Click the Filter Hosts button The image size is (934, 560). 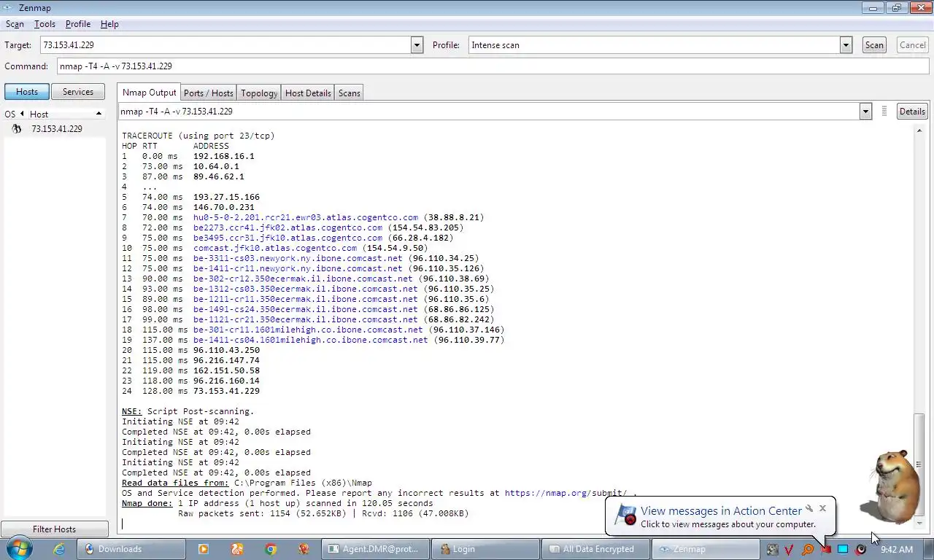(x=54, y=529)
